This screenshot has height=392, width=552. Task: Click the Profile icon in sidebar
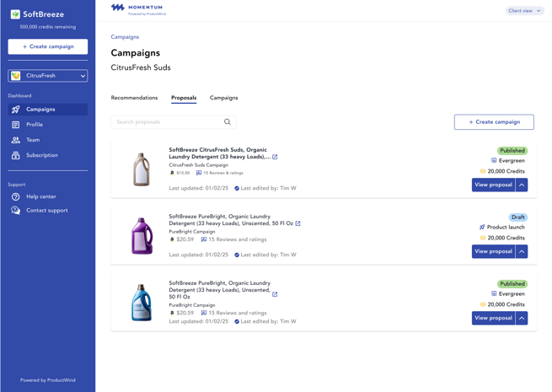(15, 125)
